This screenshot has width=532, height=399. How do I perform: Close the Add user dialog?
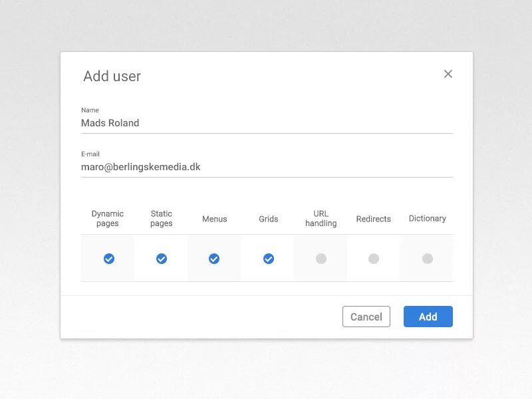(x=448, y=74)
